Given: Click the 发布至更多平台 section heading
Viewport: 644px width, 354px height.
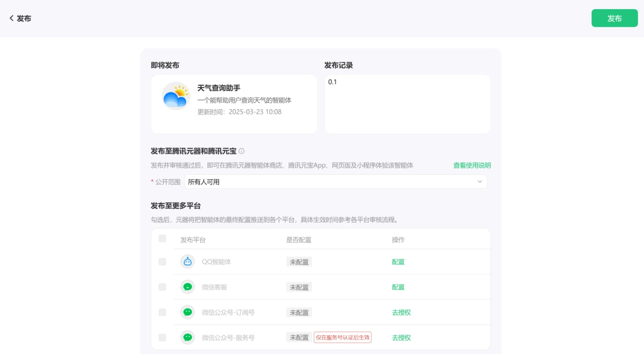Looking at the screenshot, I should point(176,205).
